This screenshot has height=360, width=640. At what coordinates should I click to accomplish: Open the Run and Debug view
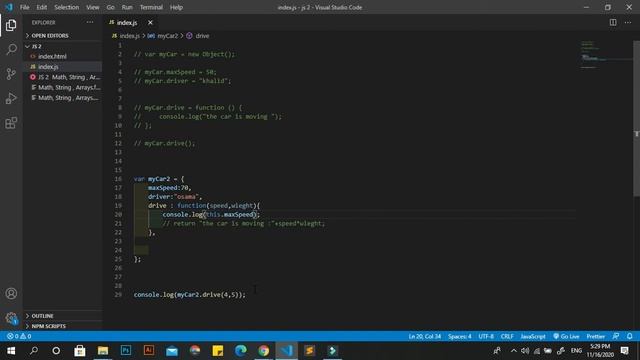11,98
